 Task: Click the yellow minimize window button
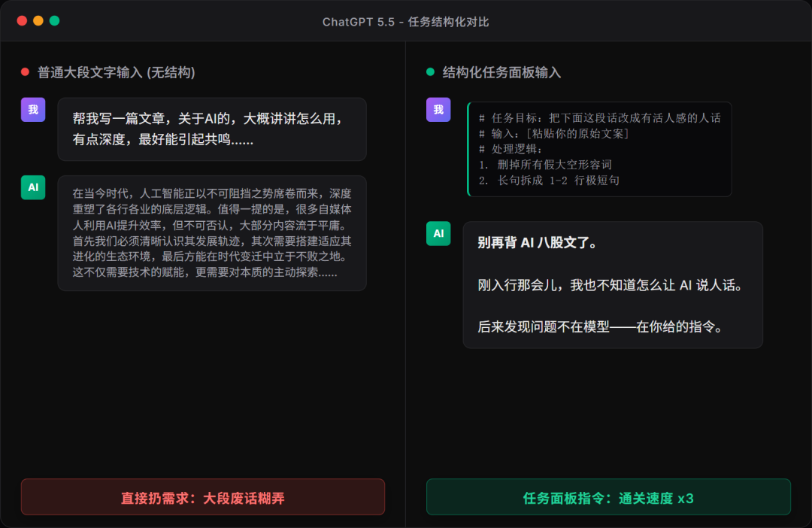click(x=38, y=21)
